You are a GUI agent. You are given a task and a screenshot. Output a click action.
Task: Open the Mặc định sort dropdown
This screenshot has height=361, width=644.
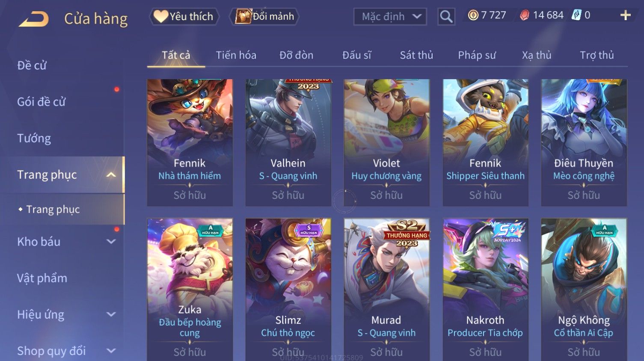pyautogui.click(x=390, y=17)
